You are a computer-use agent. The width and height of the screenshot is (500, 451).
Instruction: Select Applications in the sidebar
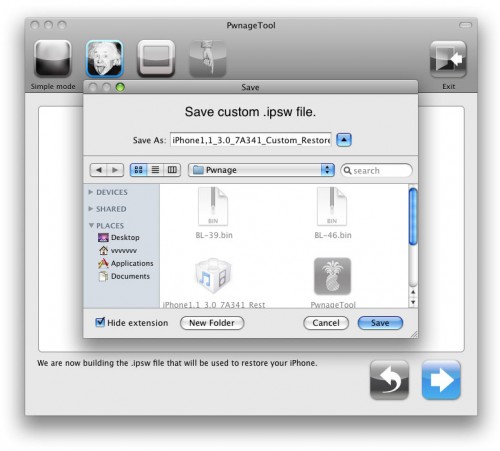tap(126, 263)
